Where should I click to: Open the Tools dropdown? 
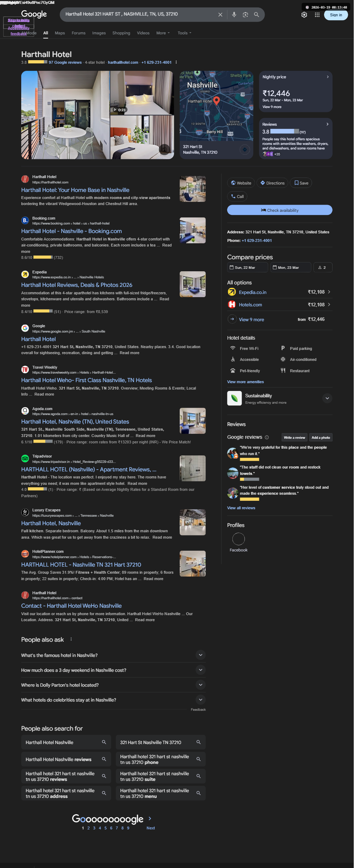coord(184,33)
